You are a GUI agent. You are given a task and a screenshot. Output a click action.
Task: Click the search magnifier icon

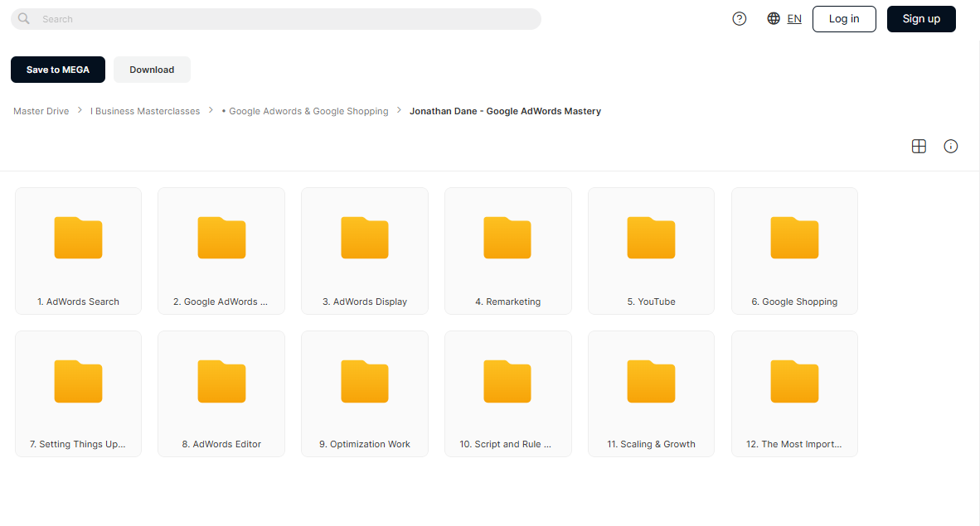click(x=24, y=19)
